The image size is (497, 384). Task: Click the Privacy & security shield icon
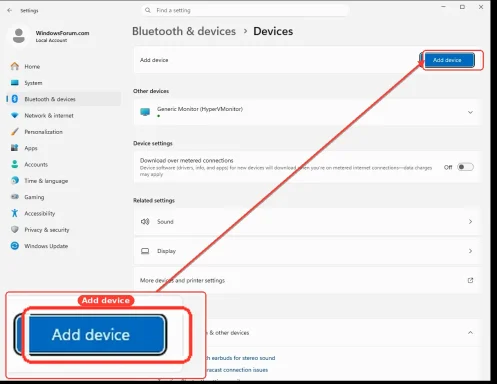[x=15, y=229]
